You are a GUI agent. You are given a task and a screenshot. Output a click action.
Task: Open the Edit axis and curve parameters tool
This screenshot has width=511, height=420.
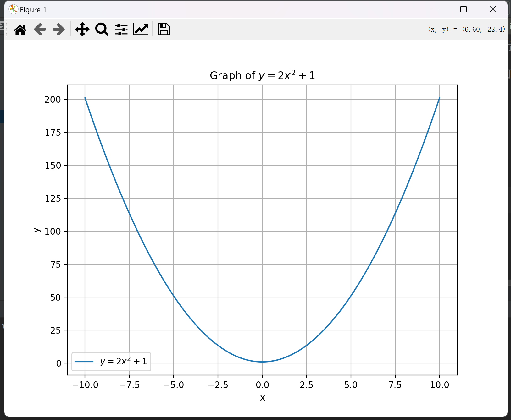click(x=141, y=30)
